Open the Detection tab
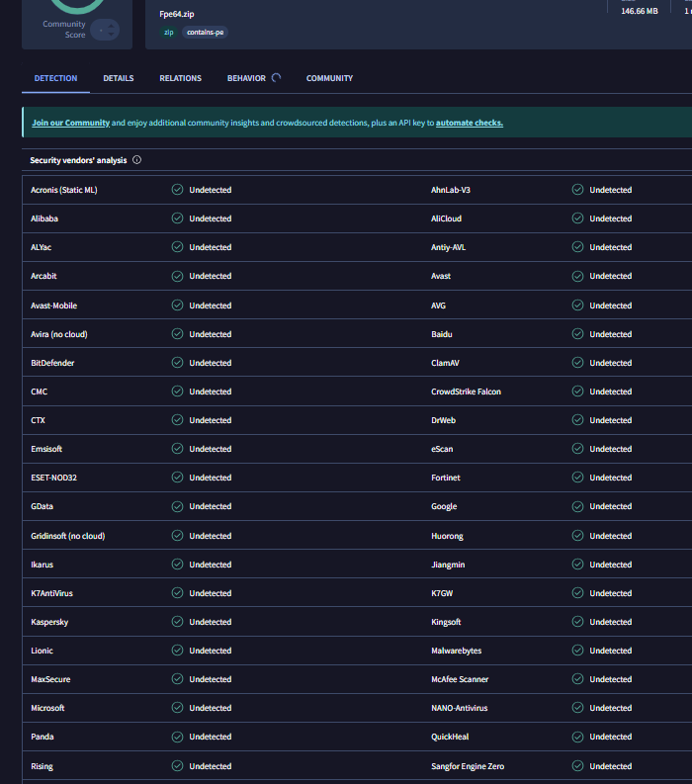692x784 pixels. tap(55, 78)
